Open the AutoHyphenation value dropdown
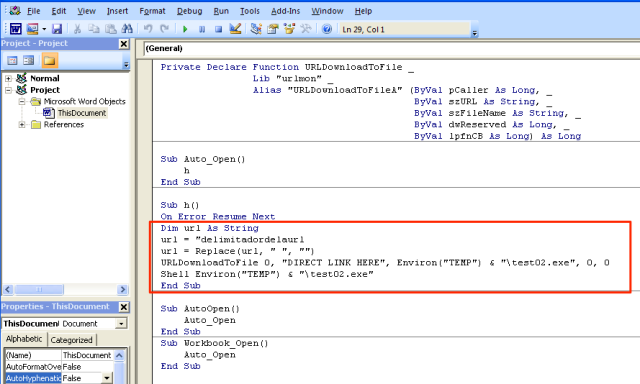 point(107,378)
